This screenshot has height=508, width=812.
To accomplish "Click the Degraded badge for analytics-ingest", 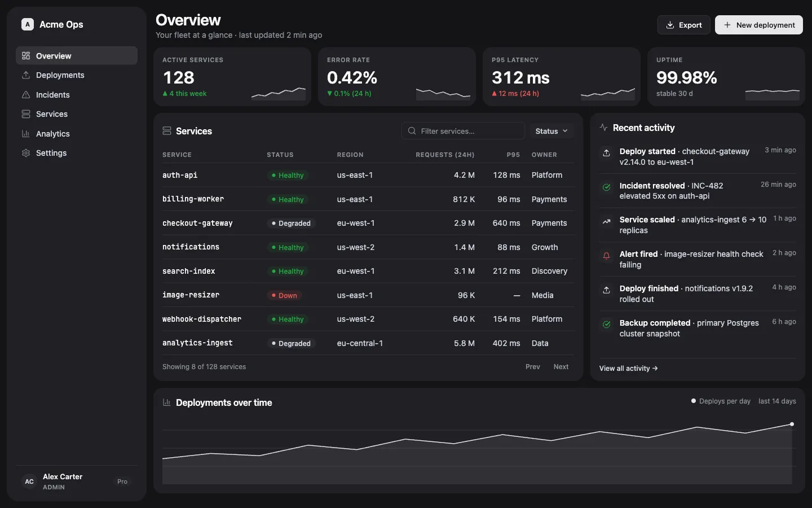I will (291, 343).
